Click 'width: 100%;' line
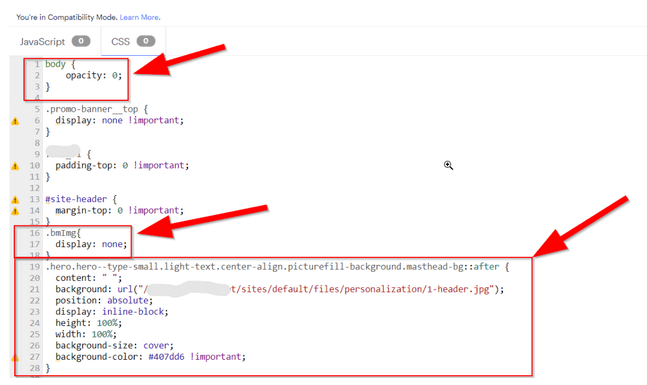Image resolution: width=647 pixels, height=385 pixels. [86, 334]
